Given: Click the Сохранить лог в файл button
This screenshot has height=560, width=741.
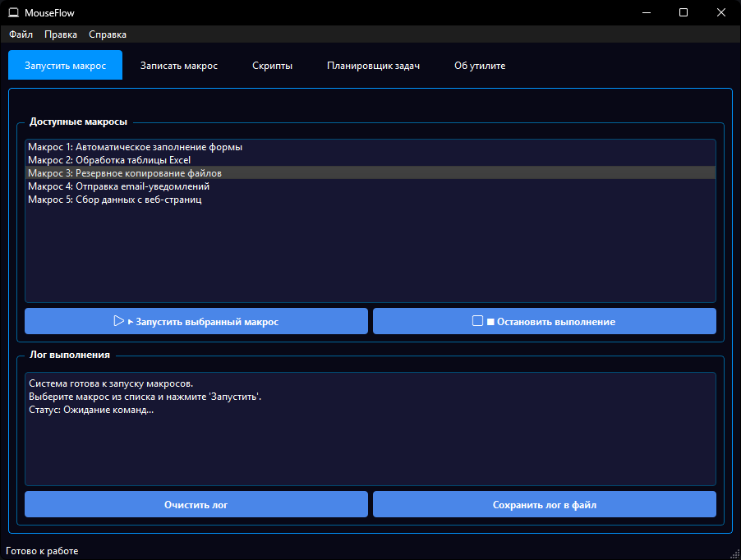Looking at the screenshot, I should coord(544,505).
